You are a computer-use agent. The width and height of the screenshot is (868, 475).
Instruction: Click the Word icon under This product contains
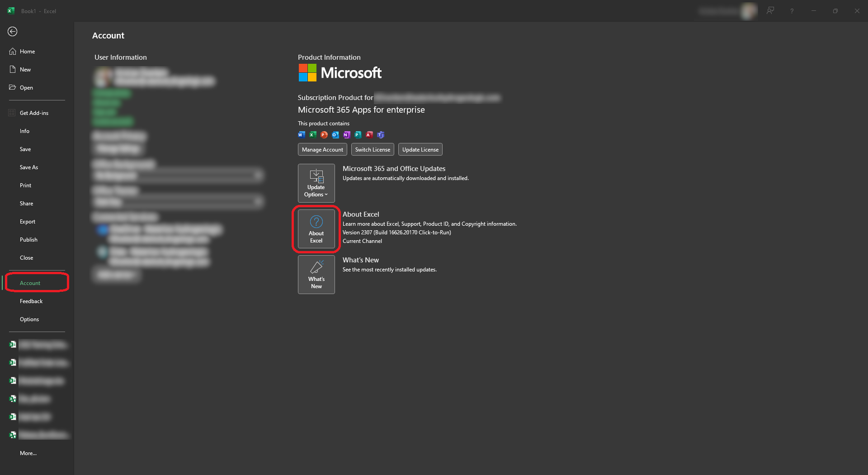[x=302, y=134]
